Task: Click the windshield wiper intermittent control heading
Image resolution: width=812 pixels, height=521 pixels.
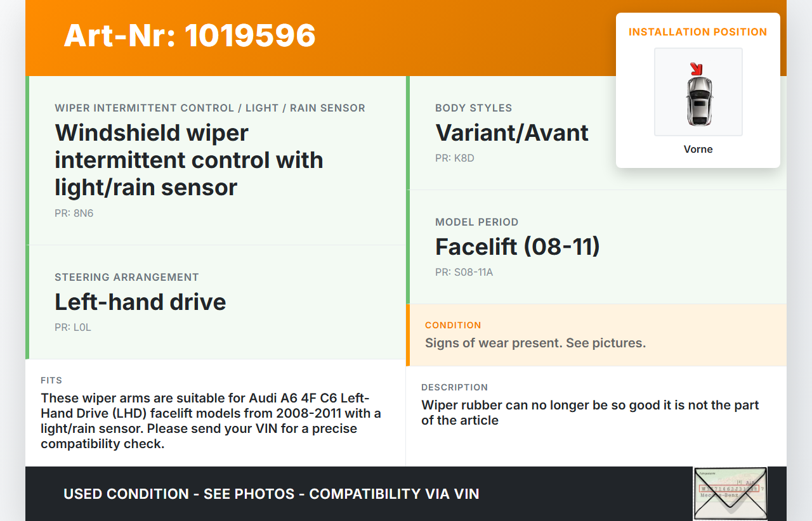Action: tap(189, 160)
